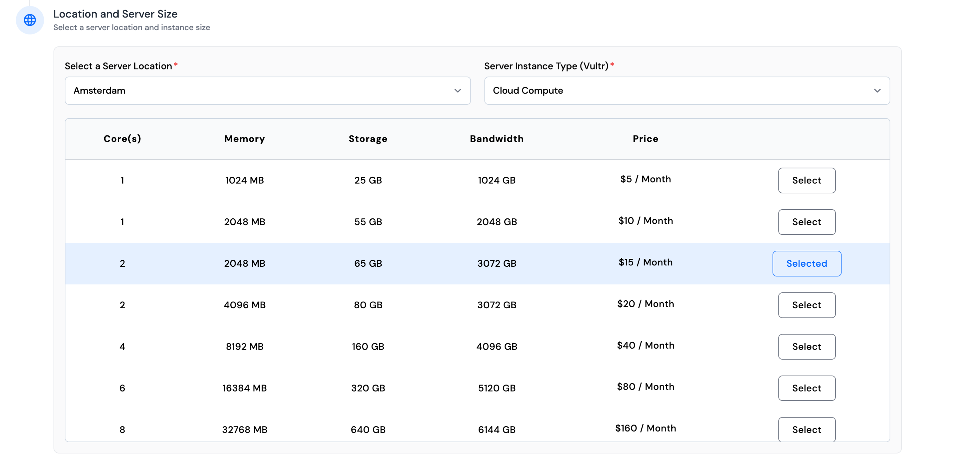Select the 2 core 4096 MB plan
The width and height of the screenshot is (980, 460).
click(x=807, y=305)
